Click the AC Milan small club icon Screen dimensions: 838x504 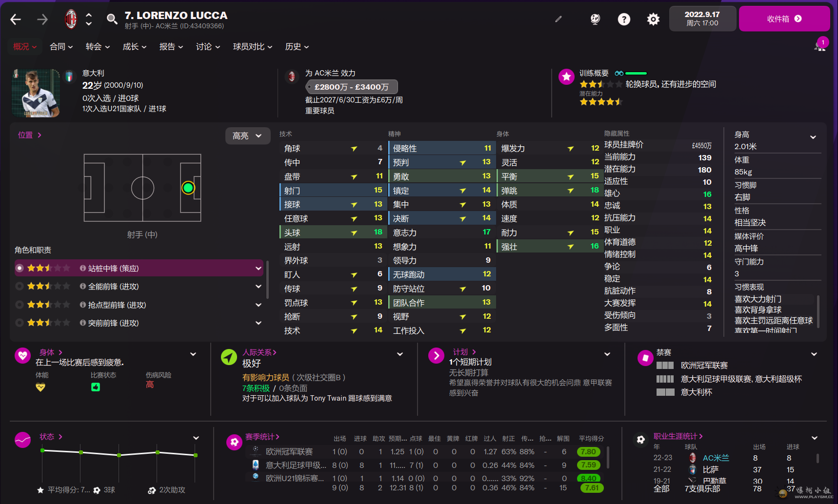(x=292, y=77)
